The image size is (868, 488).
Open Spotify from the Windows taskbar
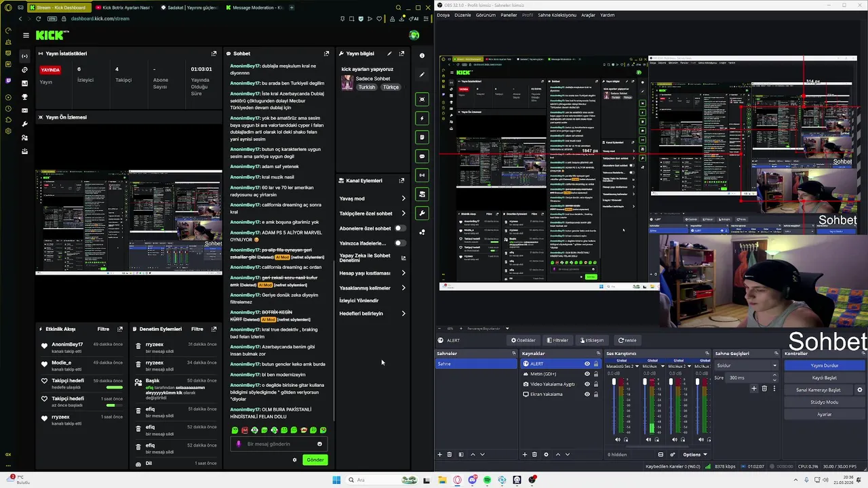[x=487, y=480]
